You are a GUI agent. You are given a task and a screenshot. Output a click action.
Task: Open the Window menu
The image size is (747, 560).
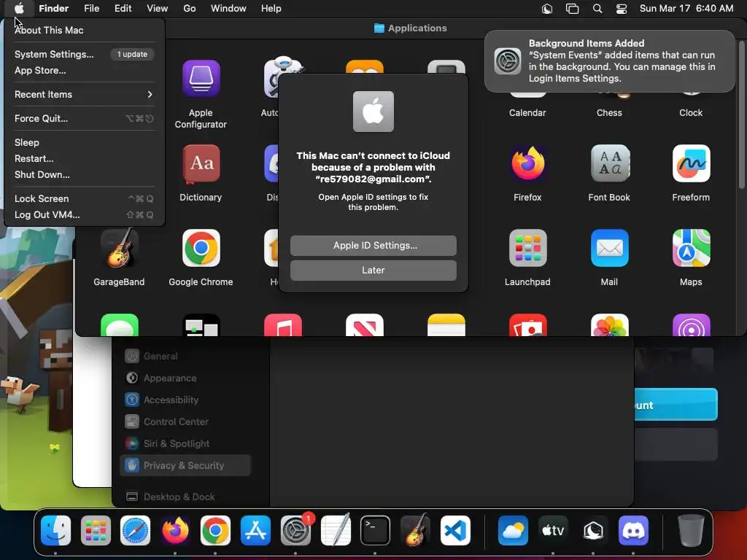(228, 9)
